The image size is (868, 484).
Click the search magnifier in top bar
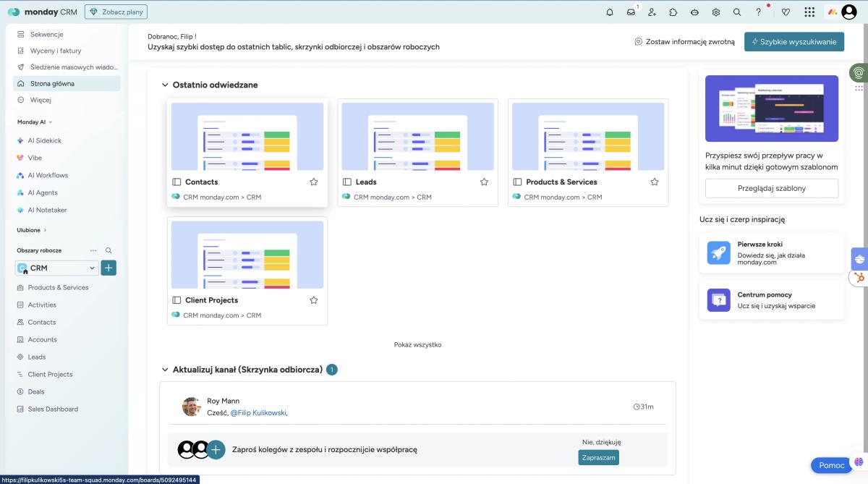pyautogui.click(x=737, y=12)
